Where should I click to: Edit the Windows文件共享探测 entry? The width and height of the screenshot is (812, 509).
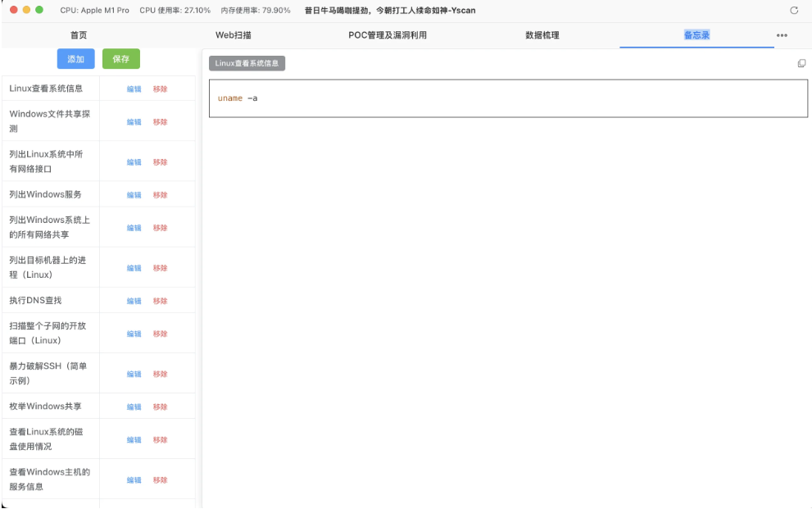(134, 122)
